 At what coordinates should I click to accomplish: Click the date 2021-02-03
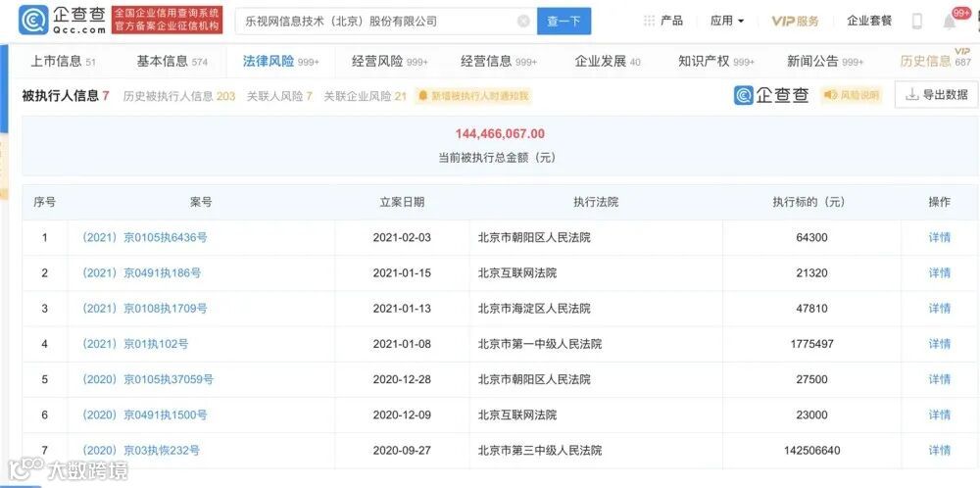402,237
